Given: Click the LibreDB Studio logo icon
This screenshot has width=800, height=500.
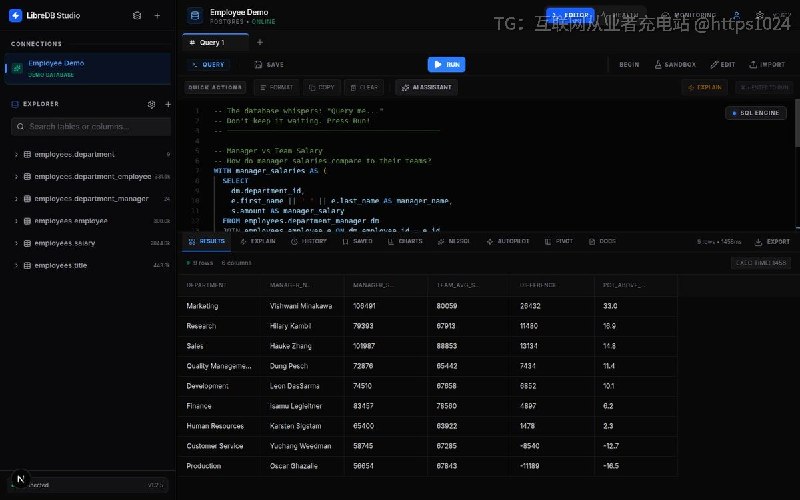Looking at the screenshot, I should click(x=15, y=15).
